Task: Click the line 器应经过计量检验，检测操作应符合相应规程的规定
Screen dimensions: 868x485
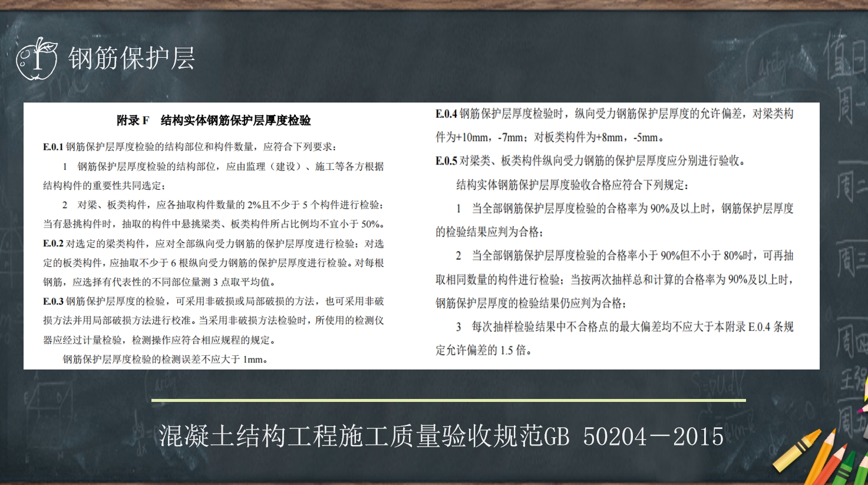Action: (x=160, y=340)
